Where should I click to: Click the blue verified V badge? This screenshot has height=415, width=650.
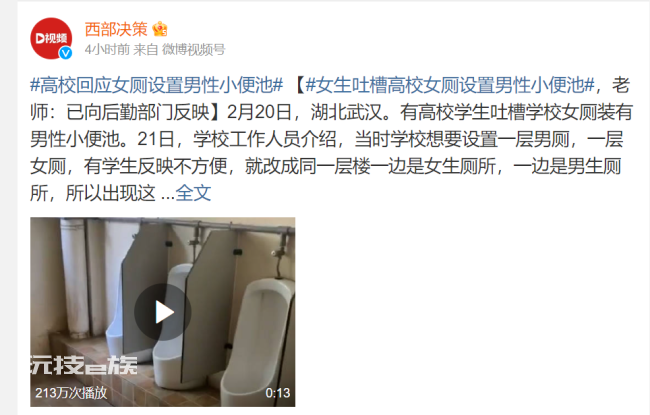65,53
